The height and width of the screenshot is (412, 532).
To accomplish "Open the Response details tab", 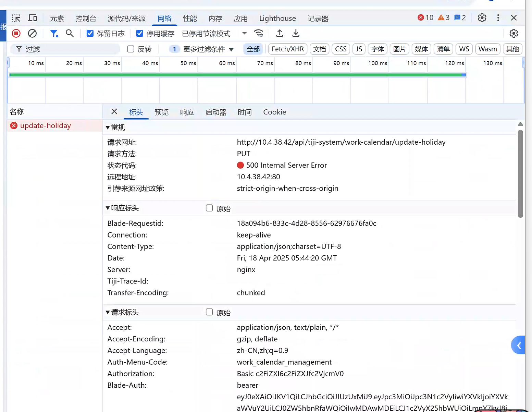I will click(x=187, y=112).
